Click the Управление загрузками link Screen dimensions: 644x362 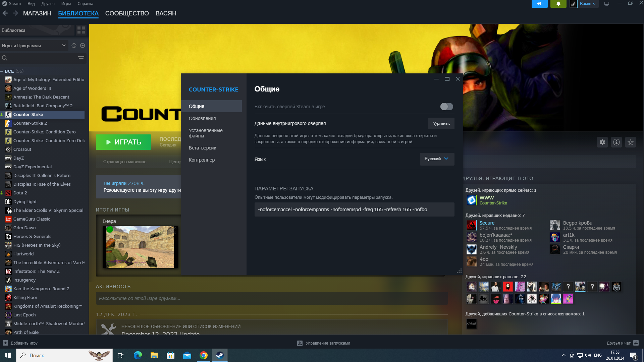pos(328,343)
